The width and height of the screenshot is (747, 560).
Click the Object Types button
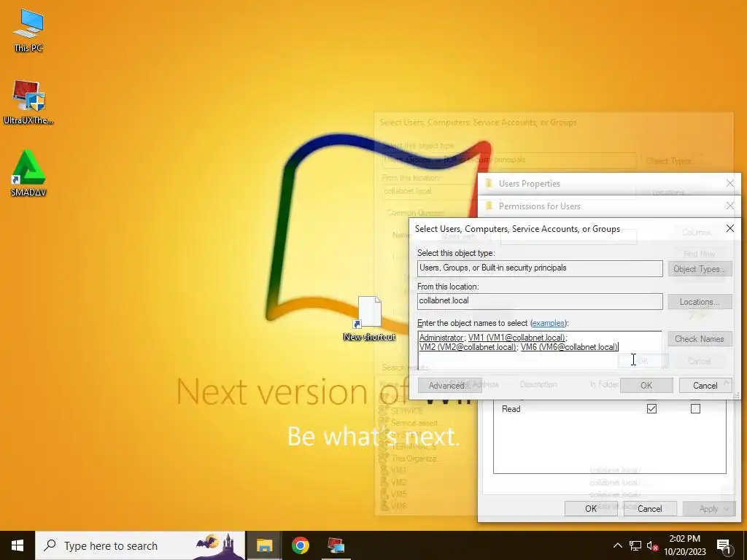[700, 269]
